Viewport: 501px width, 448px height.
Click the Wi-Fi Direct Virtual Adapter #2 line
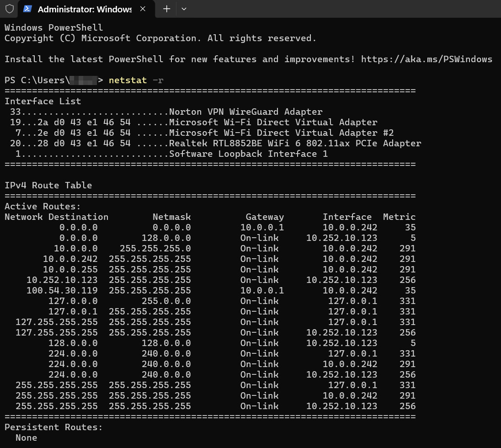[204, 133]
